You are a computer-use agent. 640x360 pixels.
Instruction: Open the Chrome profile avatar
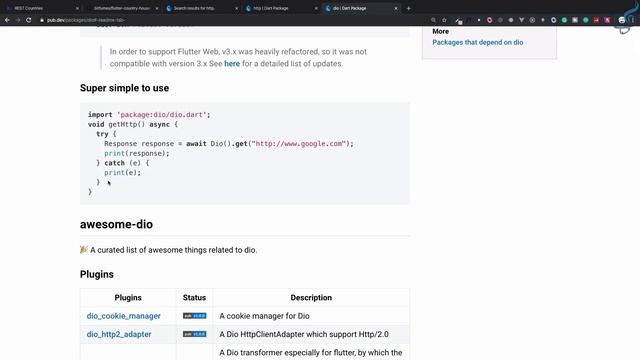coord(622,20)
